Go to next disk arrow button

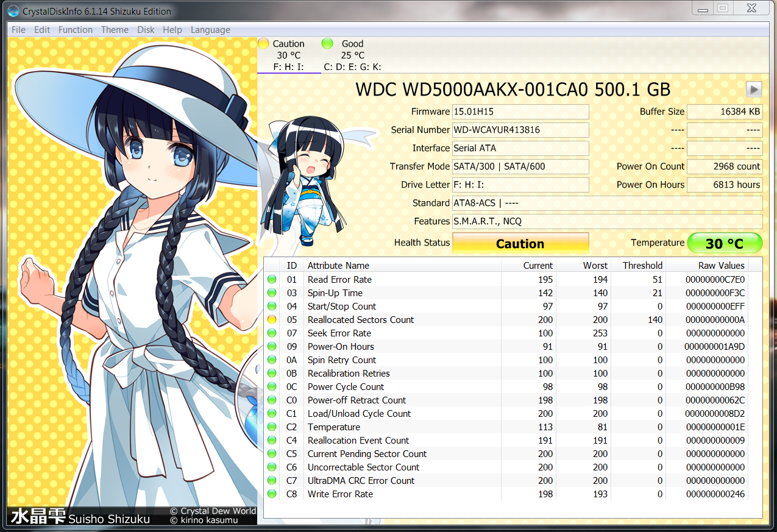point(754,90)
